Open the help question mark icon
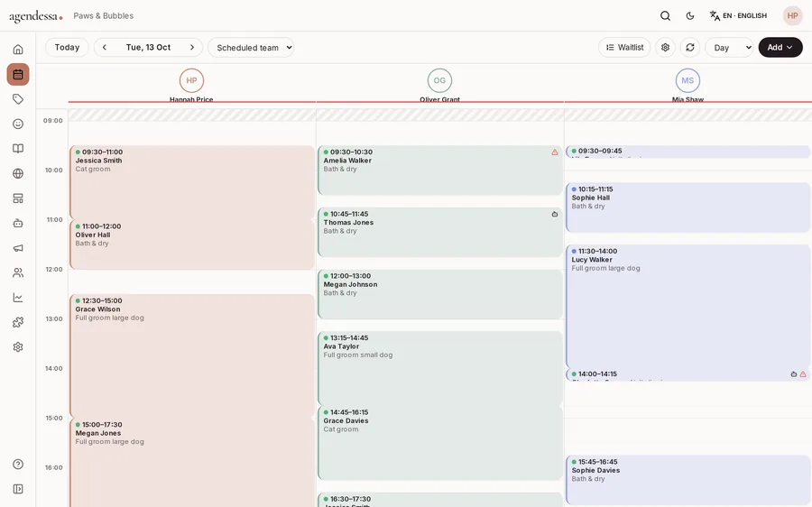Screen dimensions: 812x507 (x=18, y=464)
